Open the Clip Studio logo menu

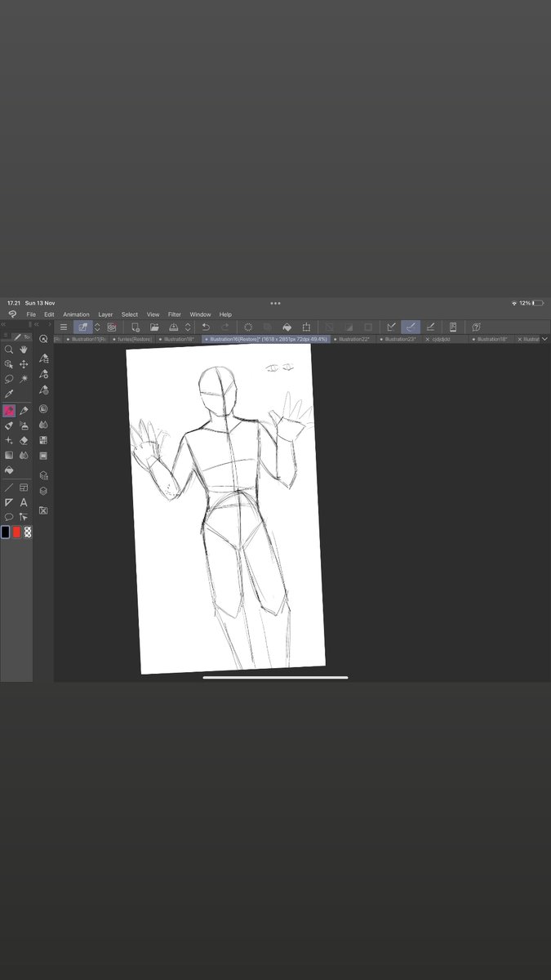pyautogui.click(x=11, y=314)
